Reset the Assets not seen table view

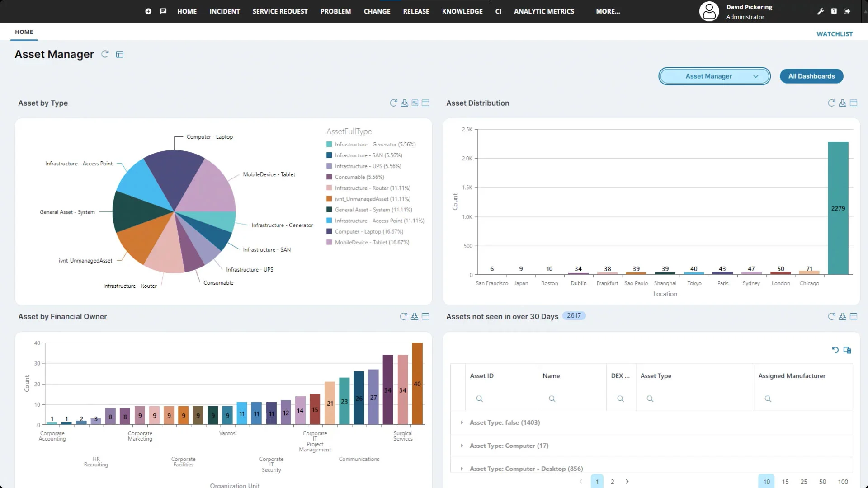point(835,350)
